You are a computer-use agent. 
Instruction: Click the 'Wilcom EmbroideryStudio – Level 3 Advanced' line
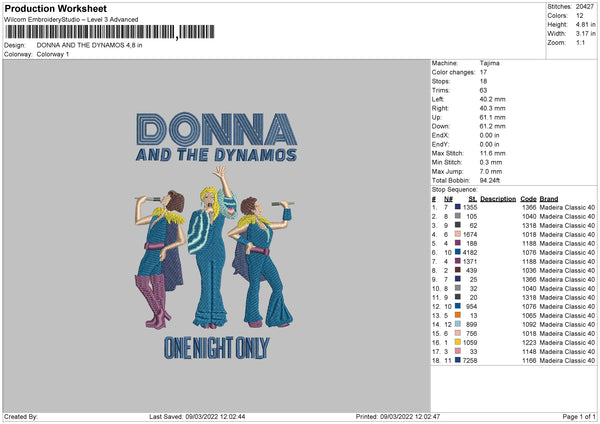coord(71,20)
